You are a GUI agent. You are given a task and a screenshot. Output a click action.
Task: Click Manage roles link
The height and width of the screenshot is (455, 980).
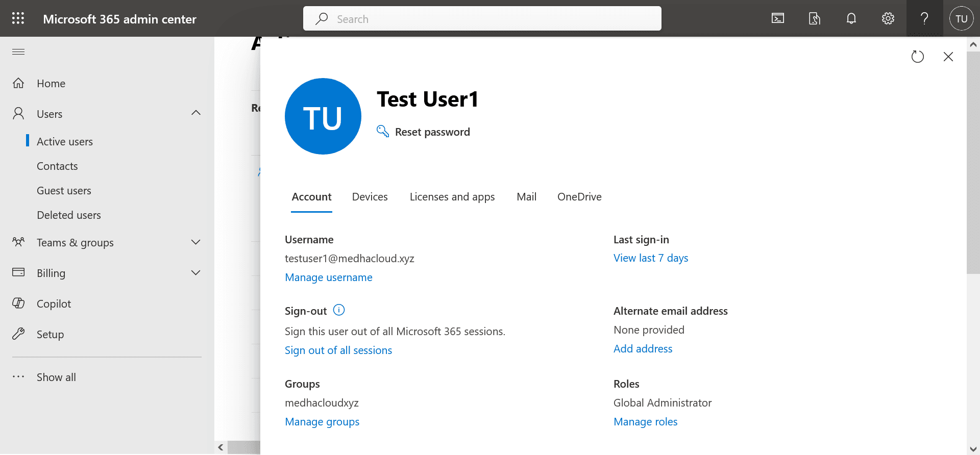pos(645,421)
